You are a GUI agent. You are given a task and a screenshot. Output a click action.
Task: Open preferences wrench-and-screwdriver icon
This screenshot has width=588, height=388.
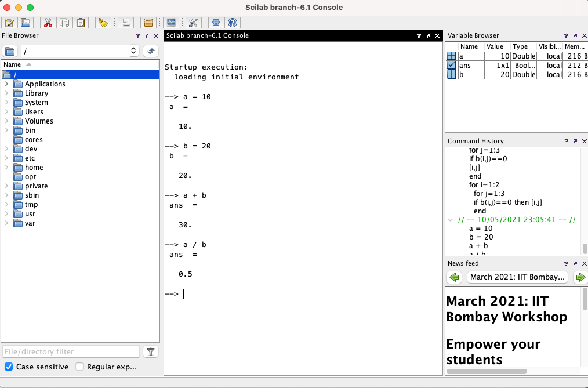[194, 23]
